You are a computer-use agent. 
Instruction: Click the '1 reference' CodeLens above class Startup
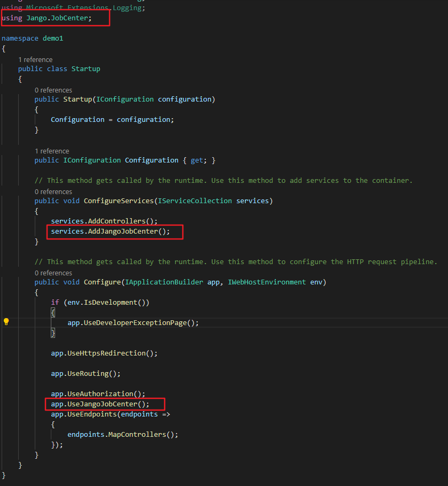pos(35,59)
